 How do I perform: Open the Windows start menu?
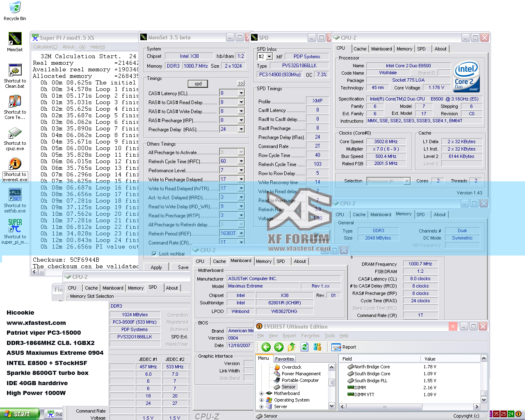20,414
